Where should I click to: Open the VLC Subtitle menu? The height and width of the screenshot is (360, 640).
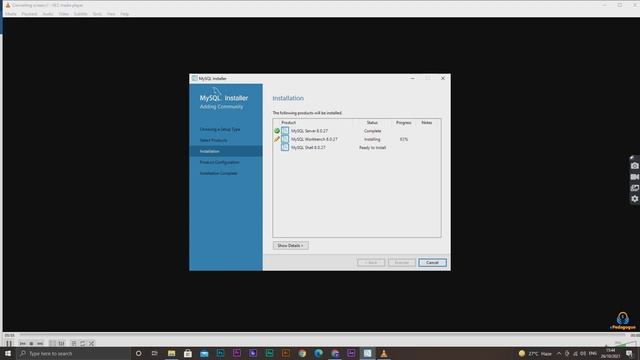(x=81, y=14)
